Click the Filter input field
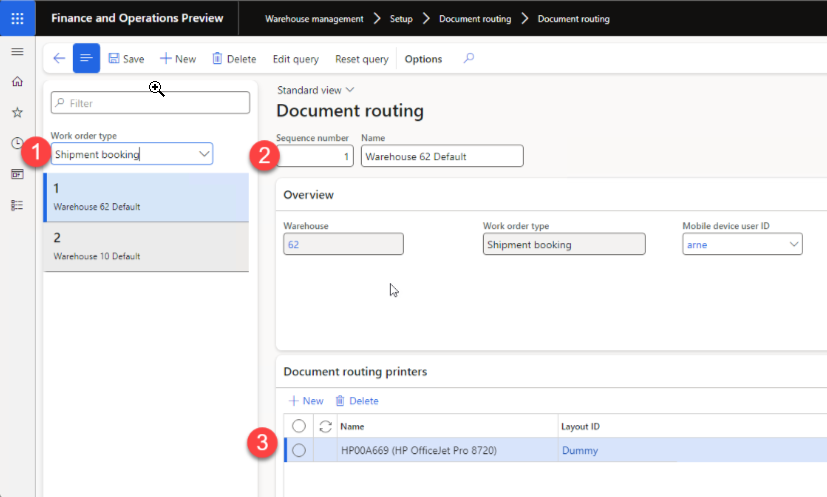 [150, 103]
